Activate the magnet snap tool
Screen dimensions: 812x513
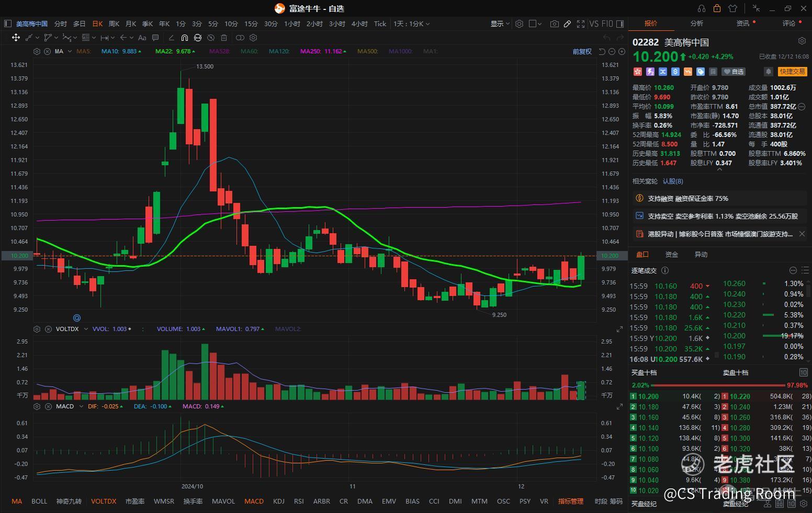point(185,38)
